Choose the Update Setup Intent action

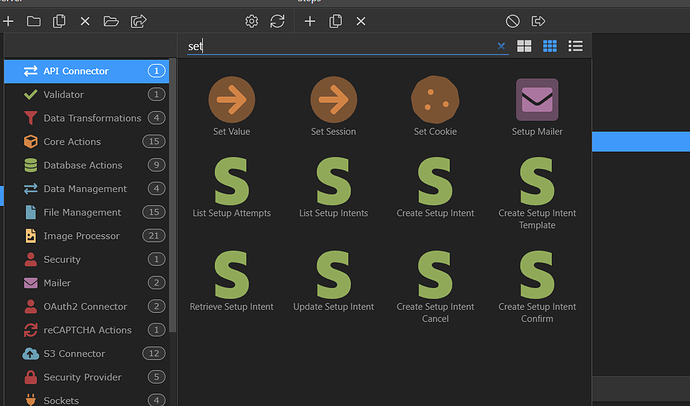pos(334,281)
